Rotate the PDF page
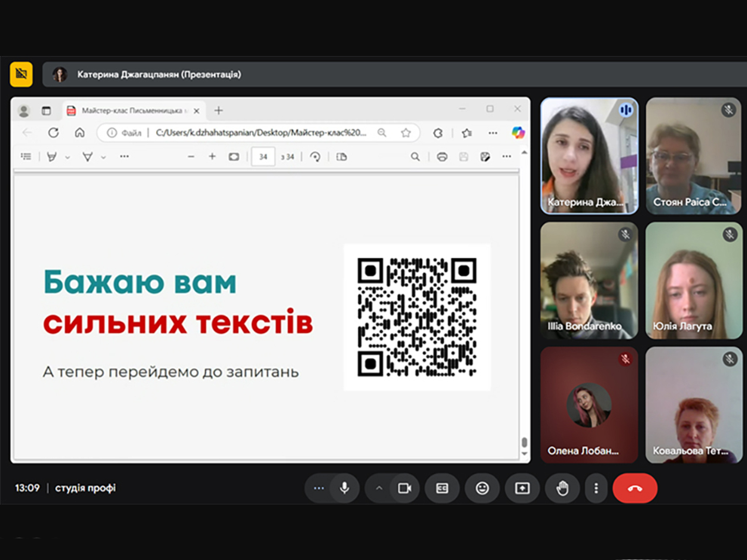 click(315, 157)
